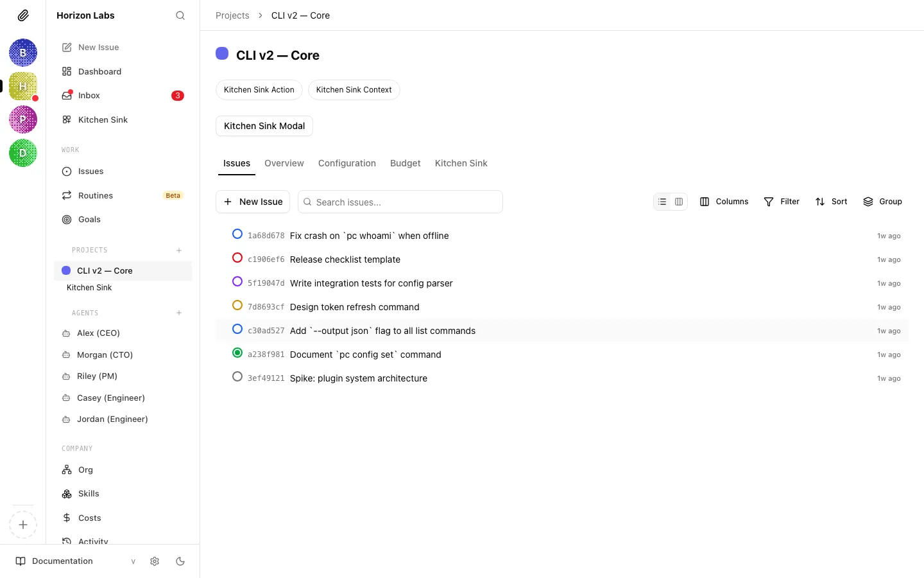Image resolution: width=924 pixels, height=578 pixels.
Task: Open Kitchen Sink in sidebar navigation
Action: click(123, 119)
